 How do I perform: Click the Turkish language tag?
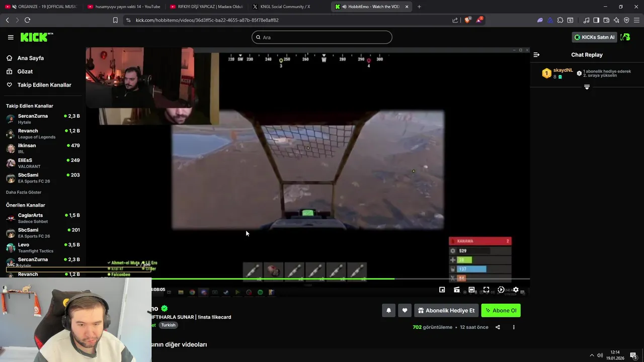(x=168, y=325)
